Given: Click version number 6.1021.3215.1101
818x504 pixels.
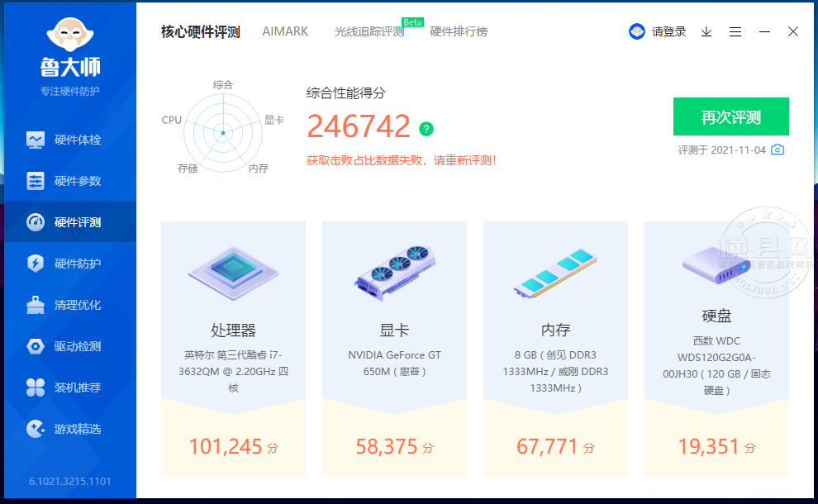Looking at the screenshot, I should click(70, 481).
